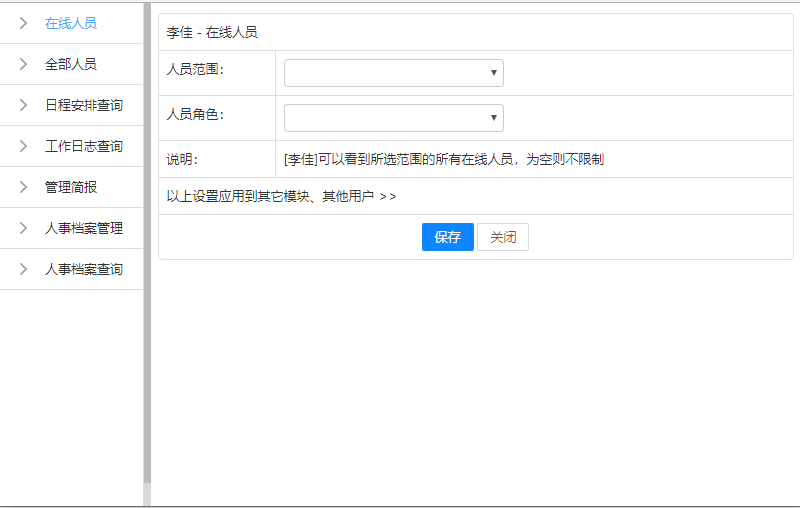
Task: Click arrow icon beside 人事档案管理
Action: coord(23,228)
